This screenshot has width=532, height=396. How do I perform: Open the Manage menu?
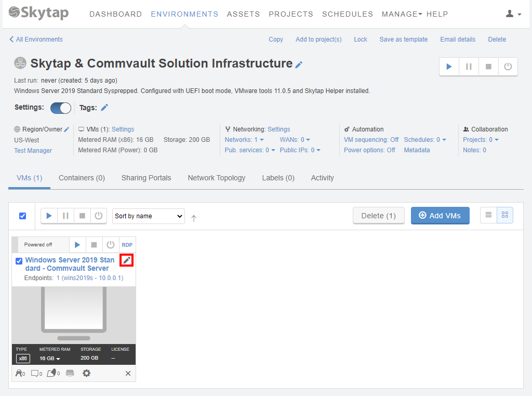tap(402, 14)
